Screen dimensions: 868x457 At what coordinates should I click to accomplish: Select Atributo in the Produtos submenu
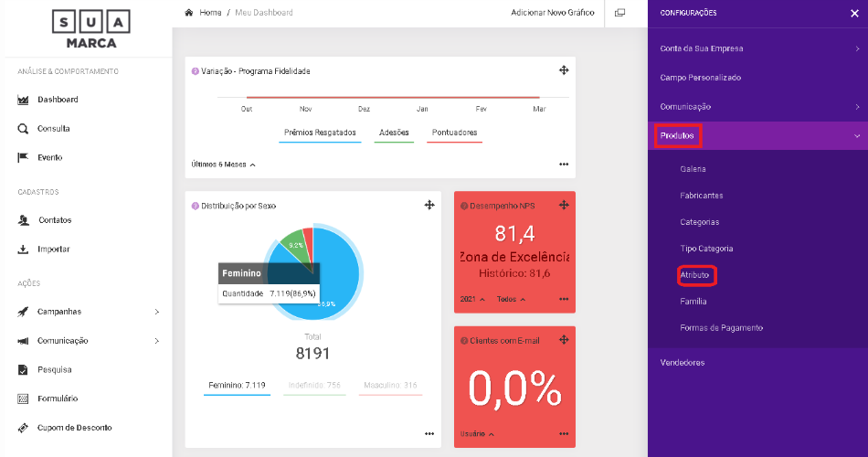pyautogui.click(x=694, y=274)
